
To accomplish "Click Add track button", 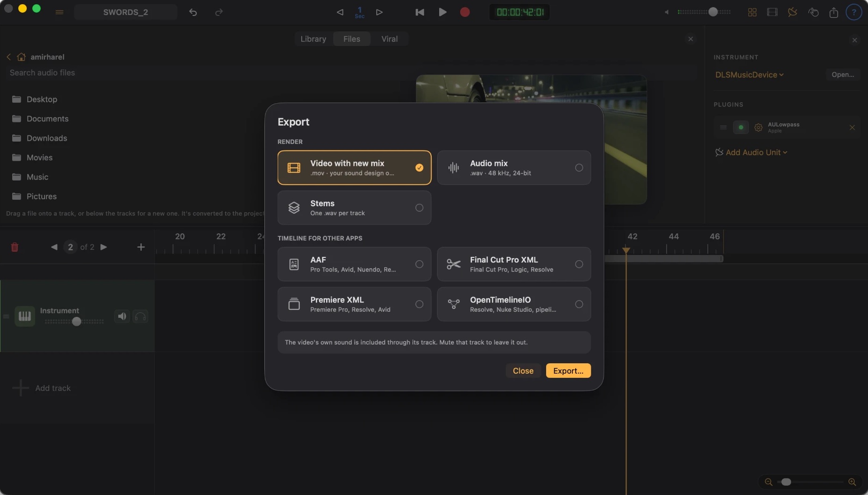I will (42, 388).
